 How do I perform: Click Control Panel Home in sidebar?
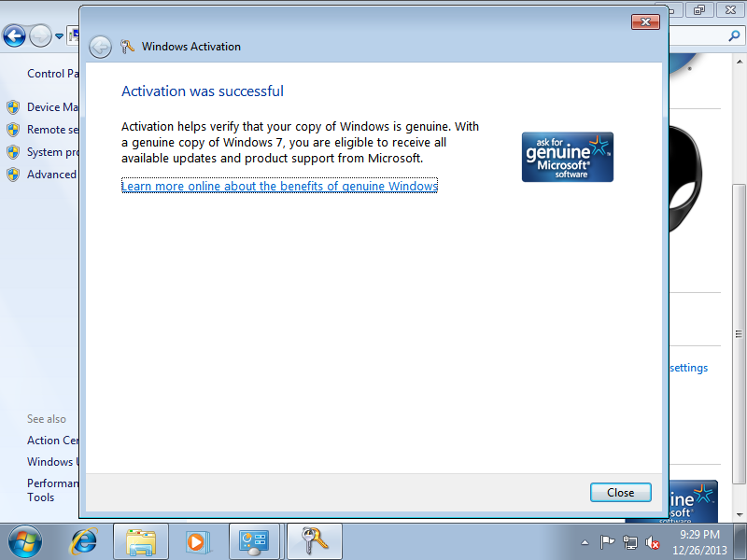click(52, 74)
